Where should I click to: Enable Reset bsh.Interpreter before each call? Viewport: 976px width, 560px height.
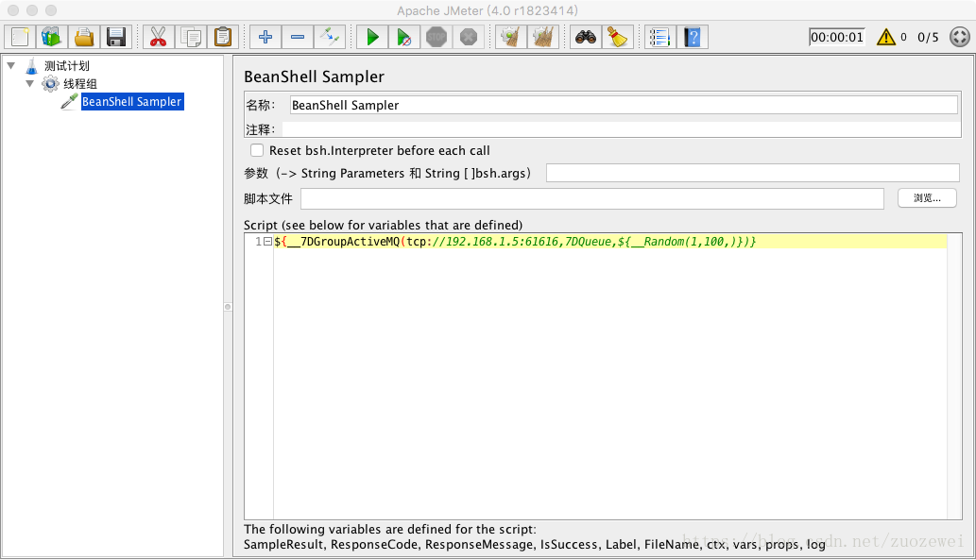pos(256,150)
